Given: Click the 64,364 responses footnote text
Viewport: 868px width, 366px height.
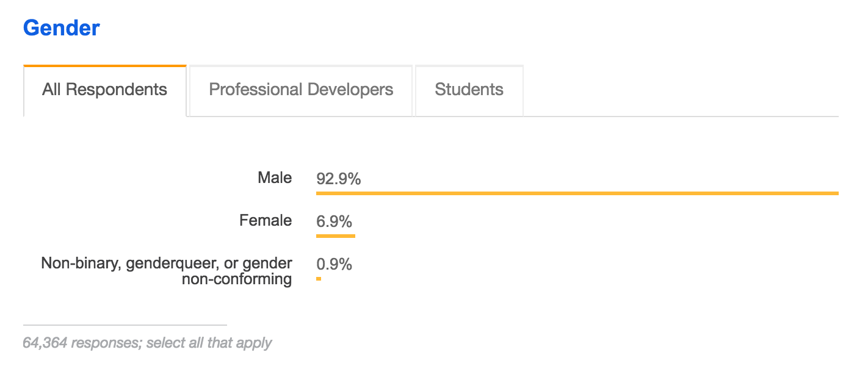Looking at the screenshot, I should click(146, 343).
